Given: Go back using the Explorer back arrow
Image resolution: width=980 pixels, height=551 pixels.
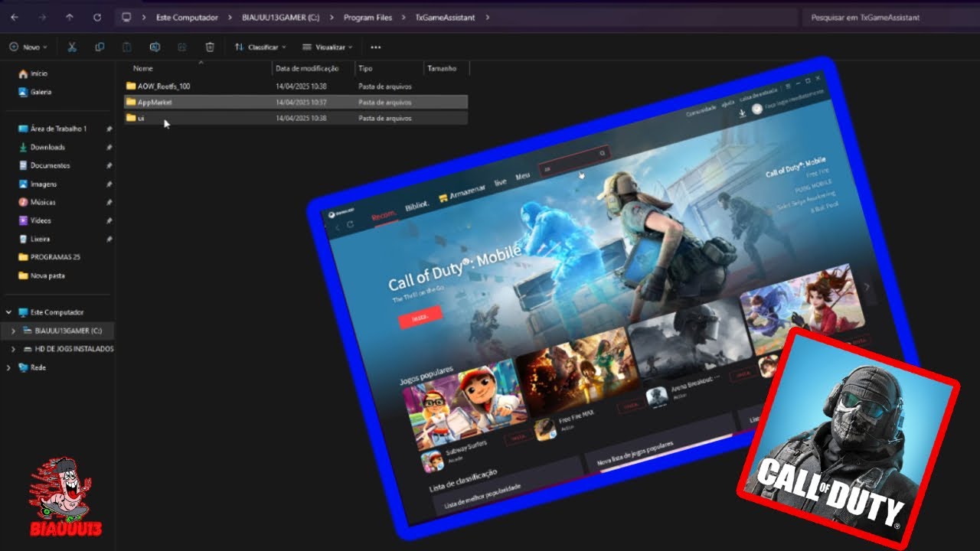Looking at the screenshot, I should tap(15, 17).
